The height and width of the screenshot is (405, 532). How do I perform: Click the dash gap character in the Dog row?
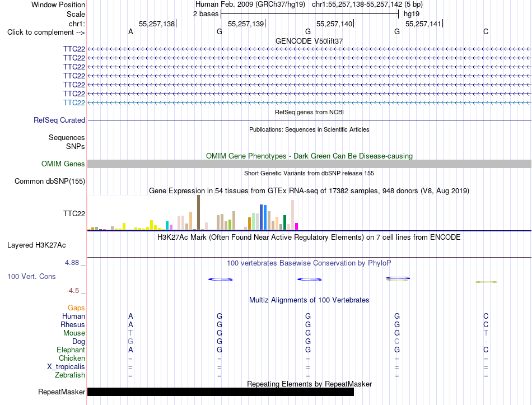point(486,342)
